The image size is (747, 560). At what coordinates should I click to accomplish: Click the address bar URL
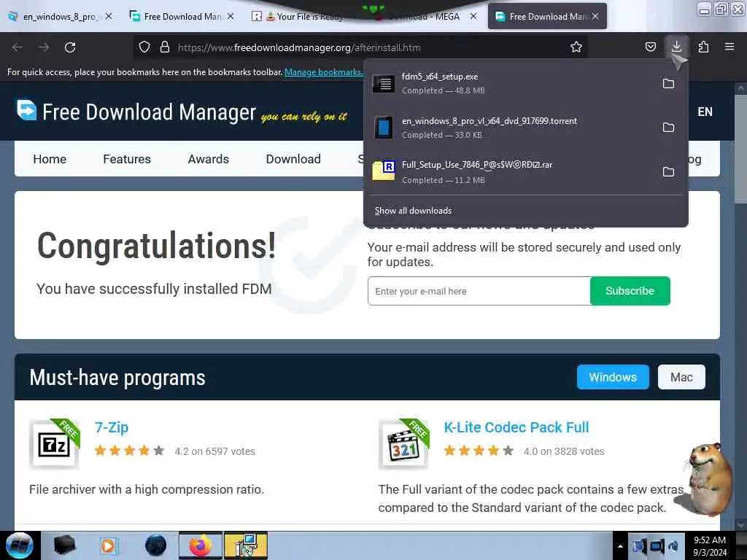pos(299,47)
